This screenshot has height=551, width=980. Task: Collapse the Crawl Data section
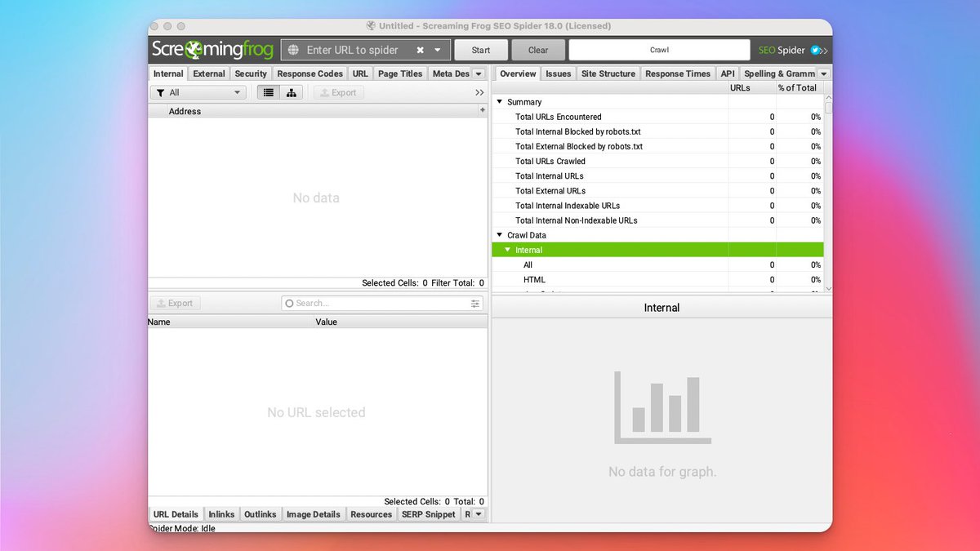[500, 235]
